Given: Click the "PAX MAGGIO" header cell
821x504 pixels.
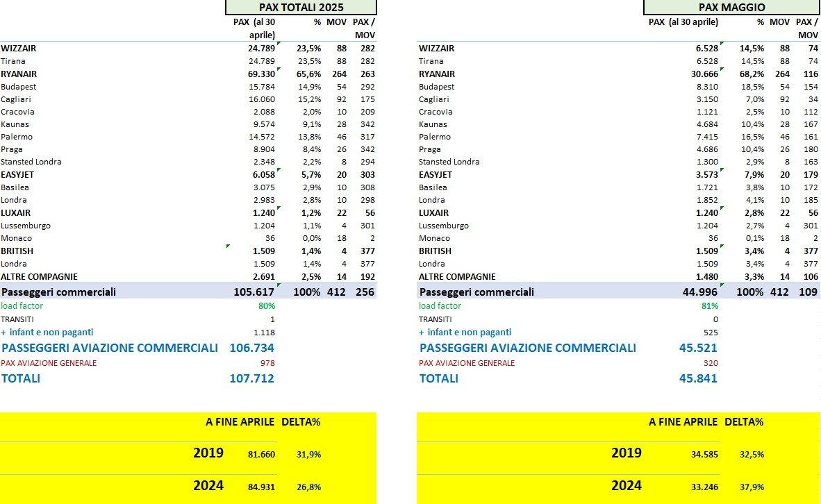Looking at the screenshot, I should [x=731, y=8].
